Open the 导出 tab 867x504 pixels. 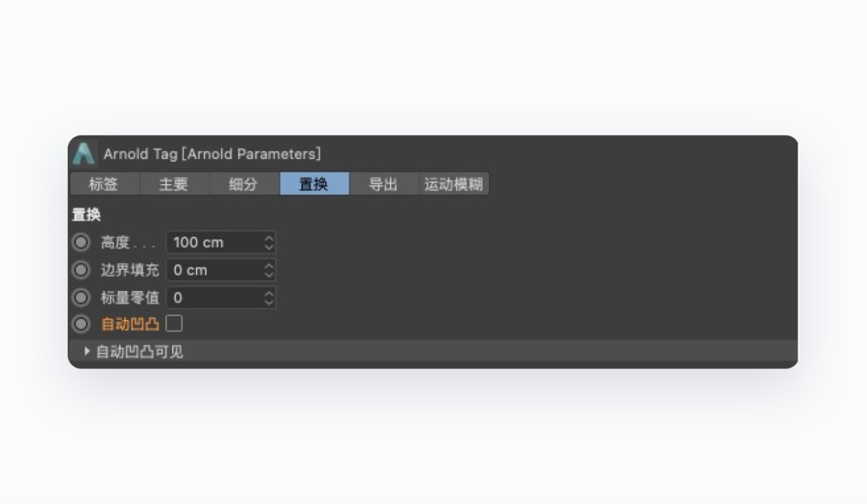click(x=384, y=184)
